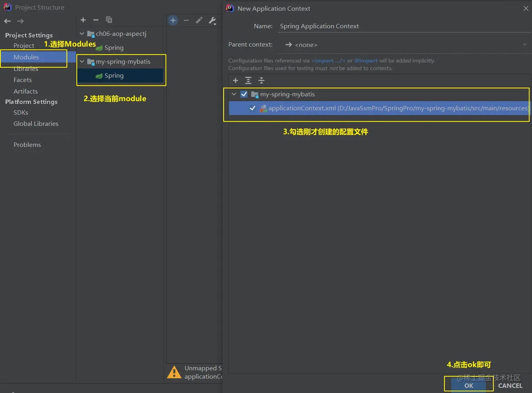Open Project under Project Settings
Viewport: 532px width, 393px height.
click(24, 46)
